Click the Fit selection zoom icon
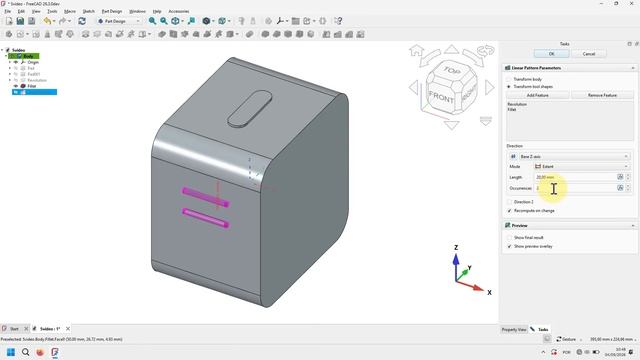 (164, 21)
